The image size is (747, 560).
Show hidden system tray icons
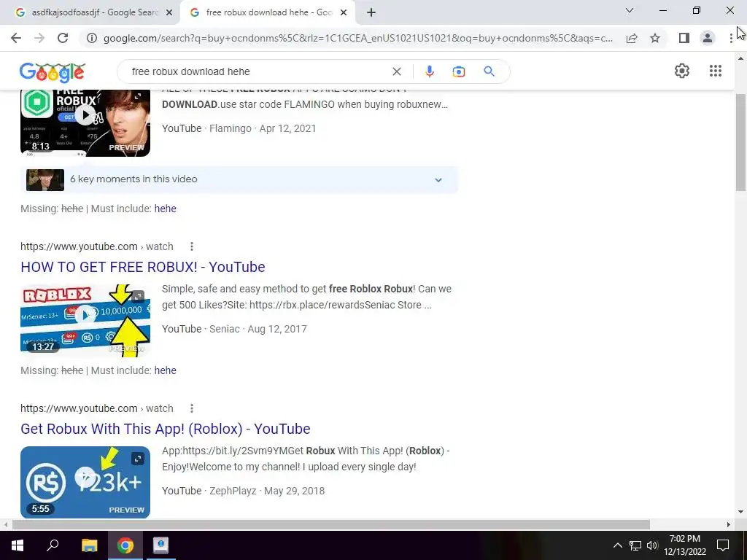[x=617, y=545]
